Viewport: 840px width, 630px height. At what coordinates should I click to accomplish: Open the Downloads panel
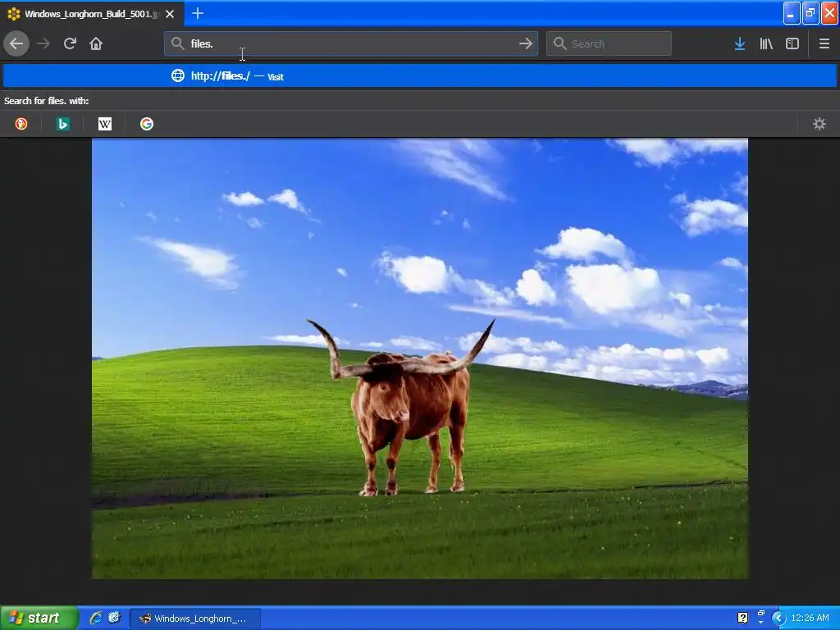point(740,44)
